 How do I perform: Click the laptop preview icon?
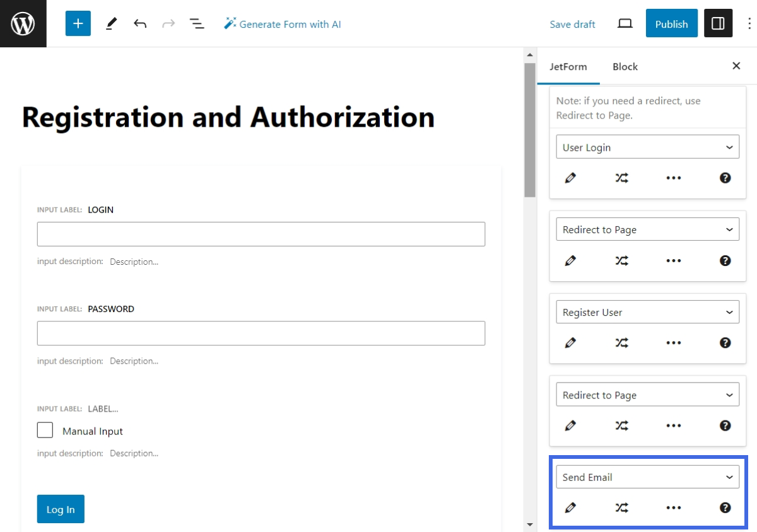point(625,24)
